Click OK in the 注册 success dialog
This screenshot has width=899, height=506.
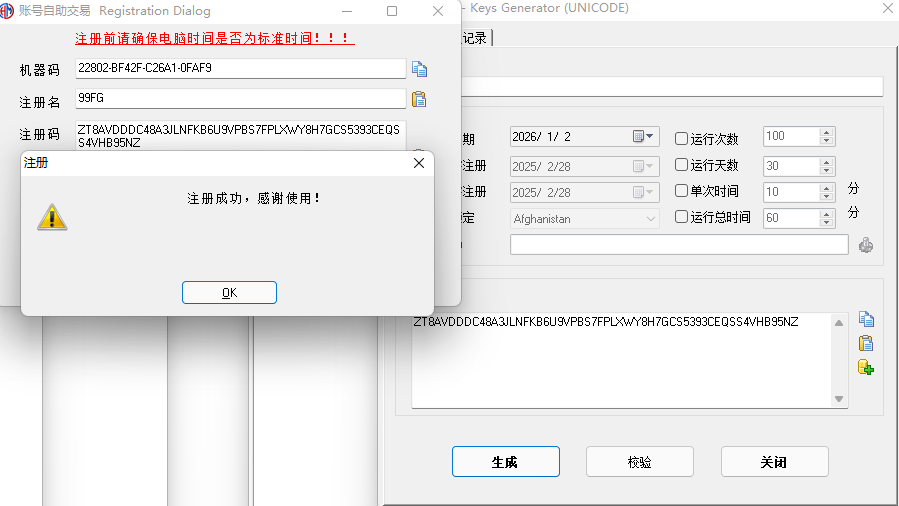(x=229, y=292)
